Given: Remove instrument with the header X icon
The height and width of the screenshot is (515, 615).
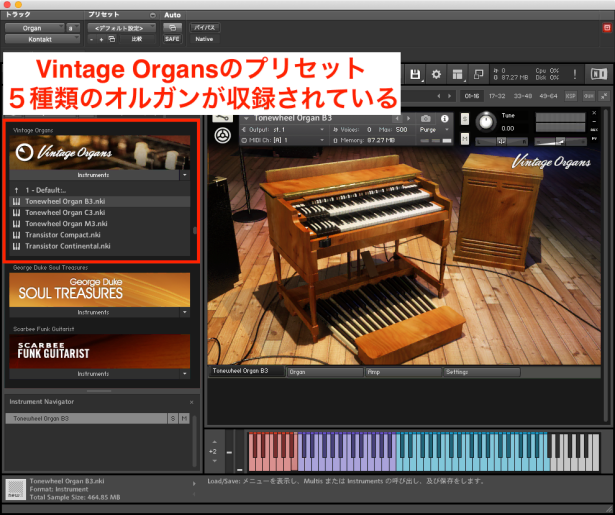Looking at the screenshot, I should click(594, 113).
